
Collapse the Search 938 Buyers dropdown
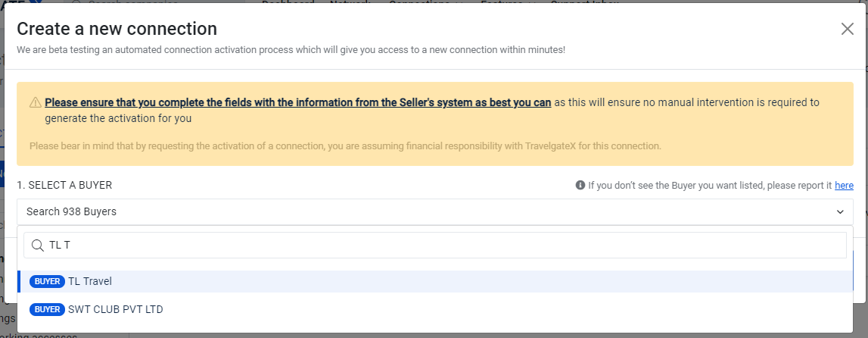coord(434,211)
